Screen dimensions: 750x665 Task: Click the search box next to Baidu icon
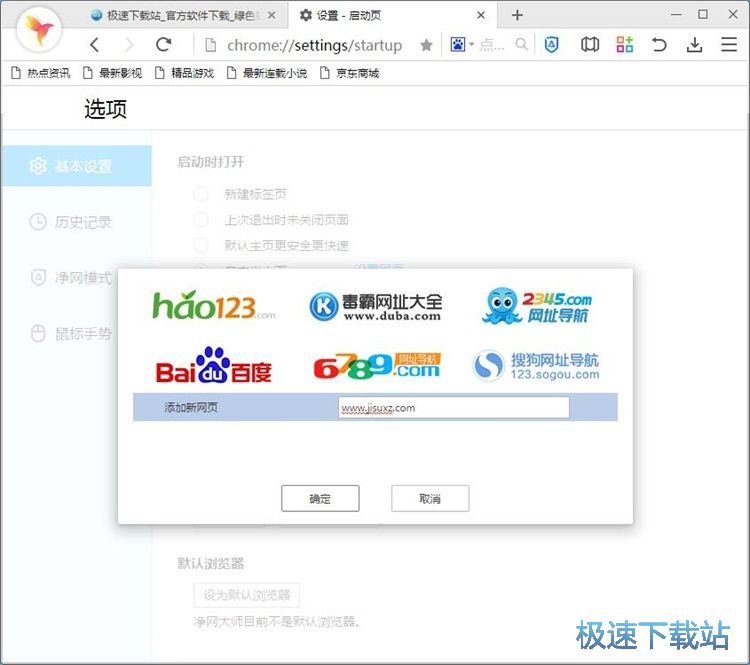point(493,45)
